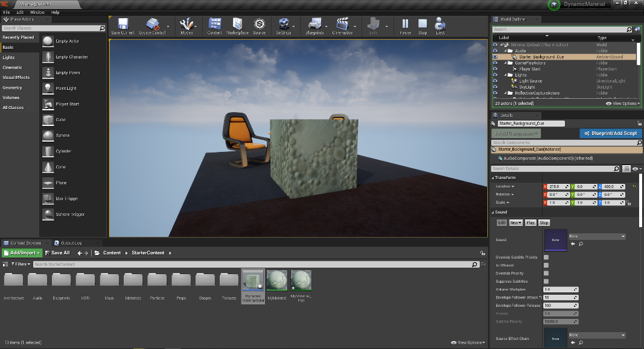
Task: Collapse the Transform section
Action: [494, 178]
